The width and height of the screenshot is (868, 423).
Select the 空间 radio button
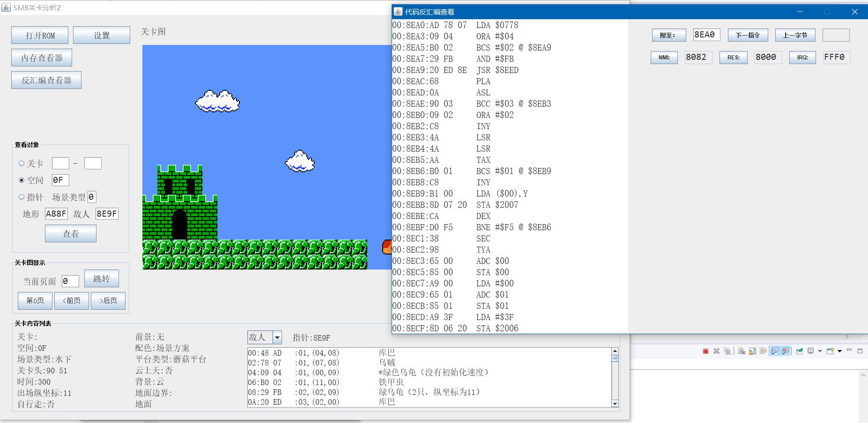click(x=22, y=180)
